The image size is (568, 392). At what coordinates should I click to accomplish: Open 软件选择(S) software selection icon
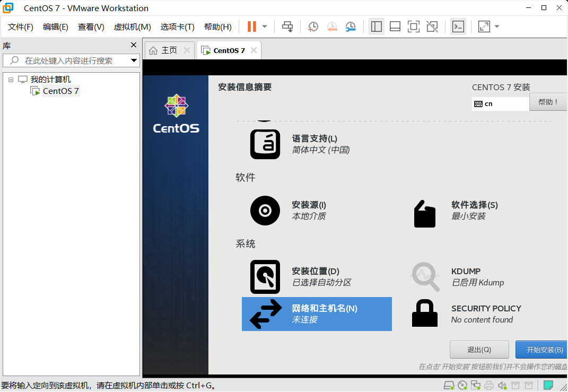click(425, 214)
